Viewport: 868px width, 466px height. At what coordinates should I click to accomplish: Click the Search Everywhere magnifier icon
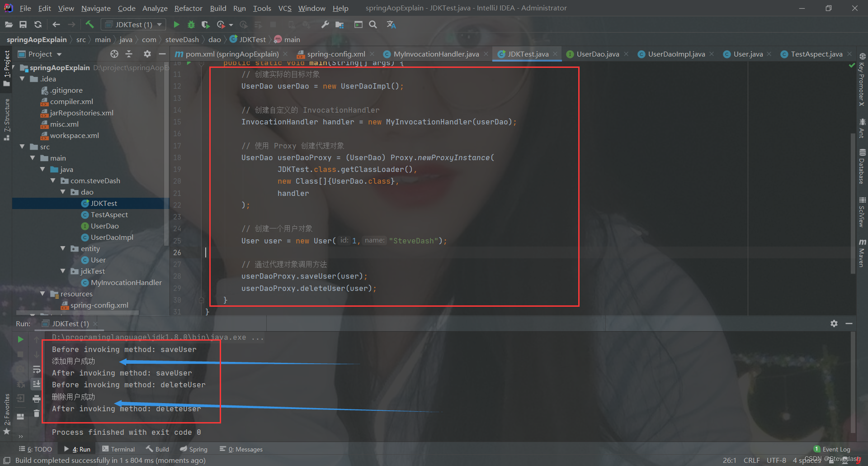pos(373,24)
